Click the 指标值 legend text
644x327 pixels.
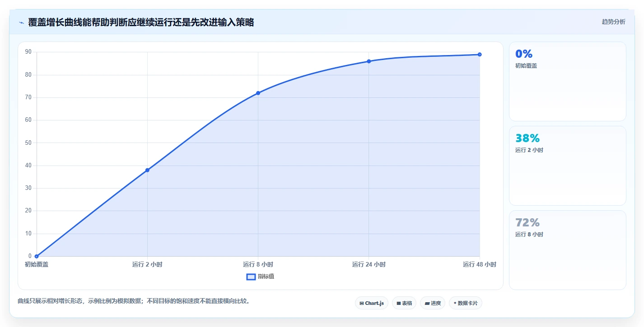tap(266, 276)
